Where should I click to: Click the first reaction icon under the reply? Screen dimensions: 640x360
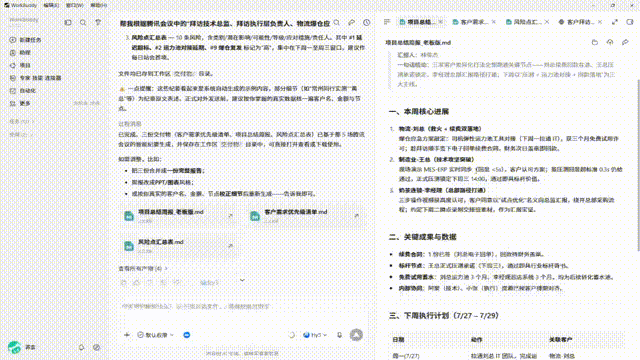124,282
